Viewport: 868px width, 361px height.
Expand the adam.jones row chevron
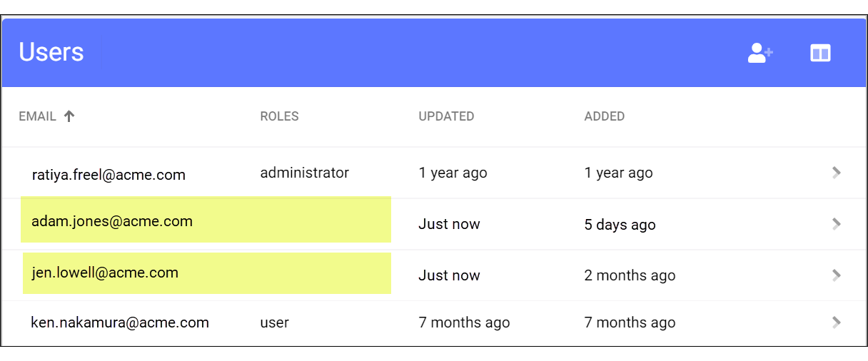pos(837,224)
